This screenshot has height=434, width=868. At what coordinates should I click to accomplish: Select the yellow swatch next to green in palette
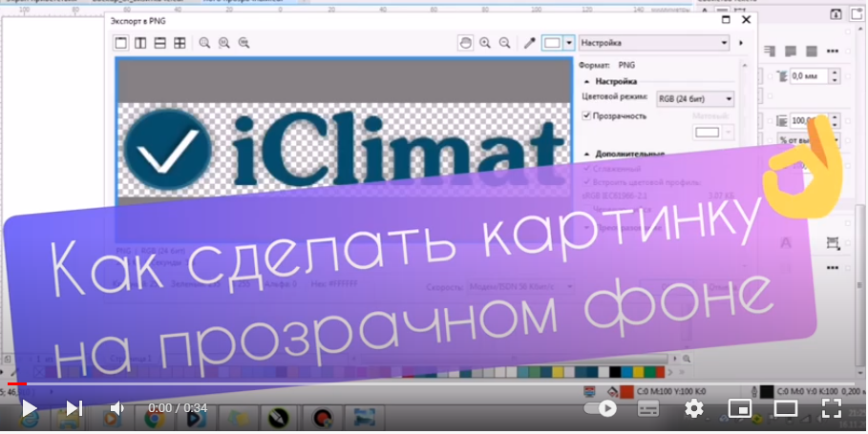(x=638, y=372)
